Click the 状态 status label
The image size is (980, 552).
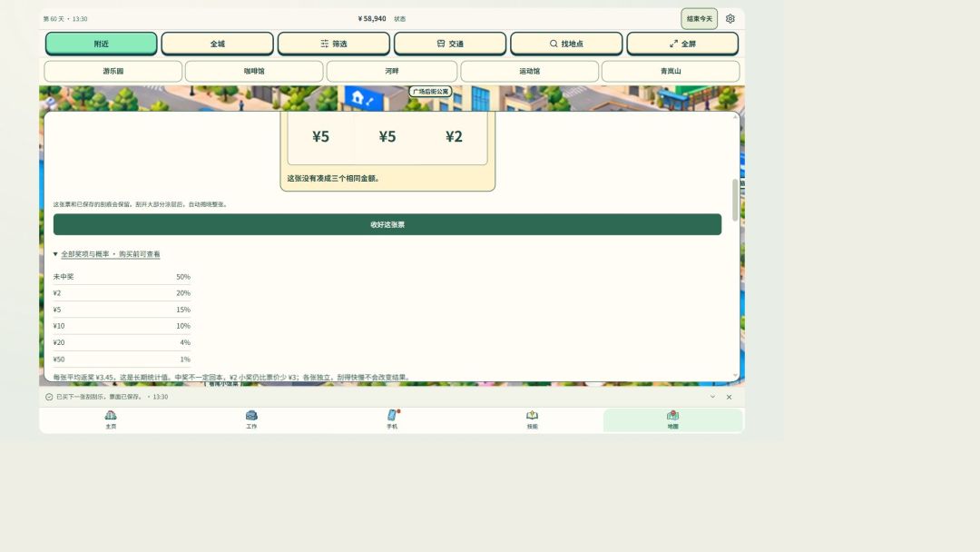400,19
